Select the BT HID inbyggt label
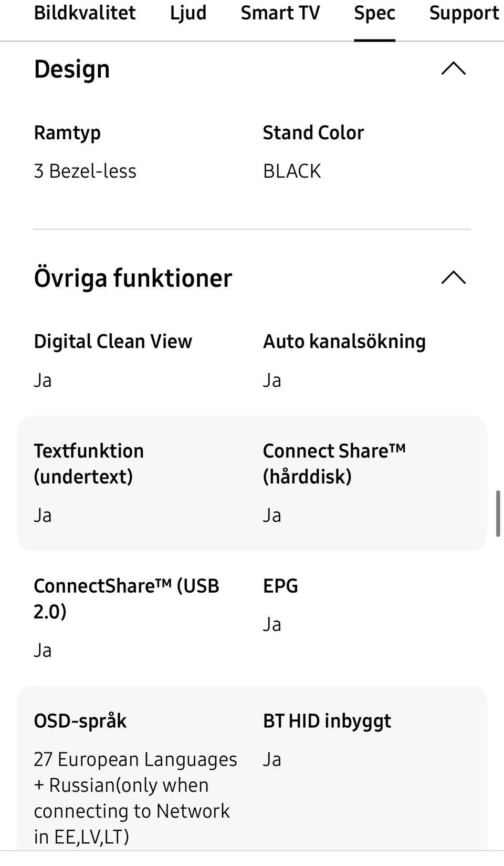Screen dimensions: 504x866 [x=327, y=721]
